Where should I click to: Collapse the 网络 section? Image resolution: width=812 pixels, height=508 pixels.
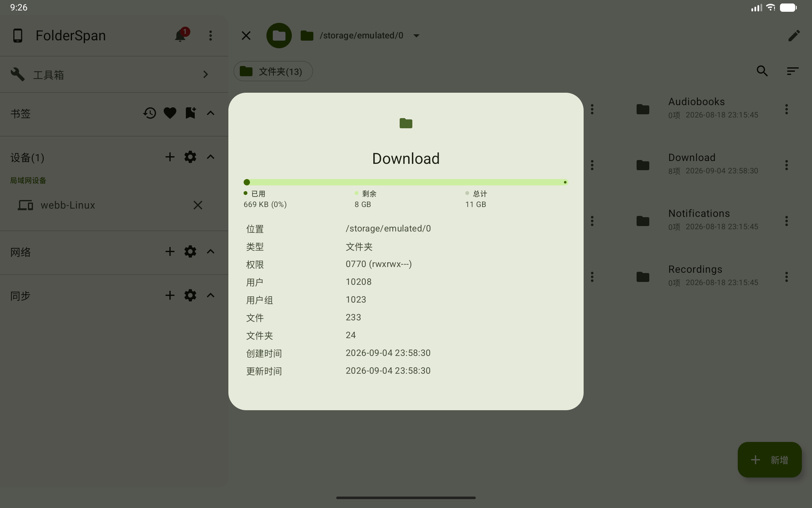point(211,252)
